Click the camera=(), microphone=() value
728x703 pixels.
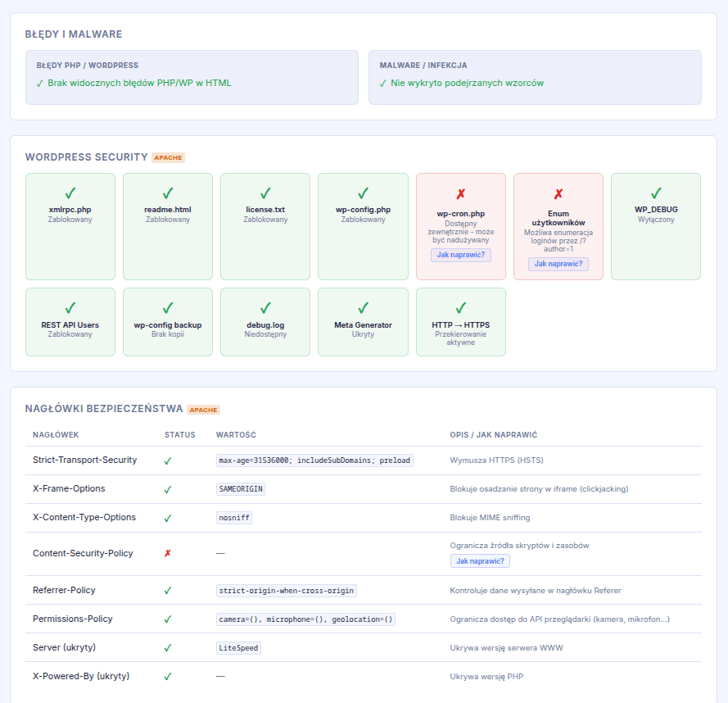coord(305,619)
